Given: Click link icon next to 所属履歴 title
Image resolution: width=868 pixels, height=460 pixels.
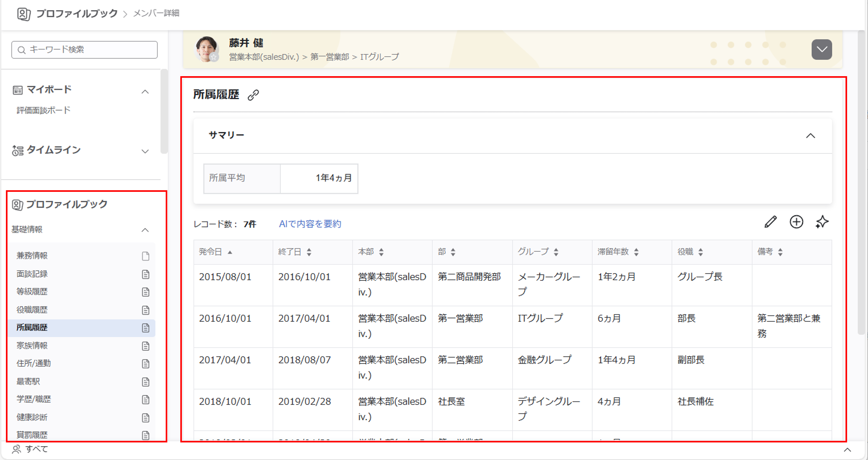Looking at the screenshot, I should [253, 95].
